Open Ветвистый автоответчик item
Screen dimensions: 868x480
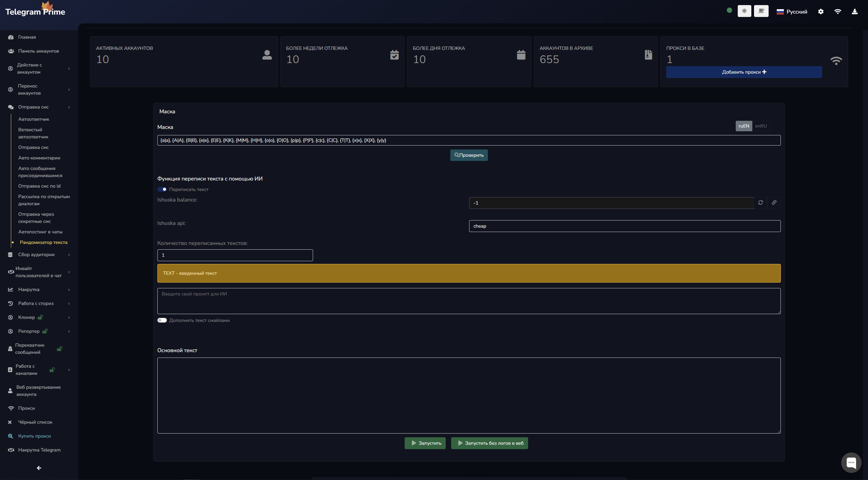tap(33, 133)
